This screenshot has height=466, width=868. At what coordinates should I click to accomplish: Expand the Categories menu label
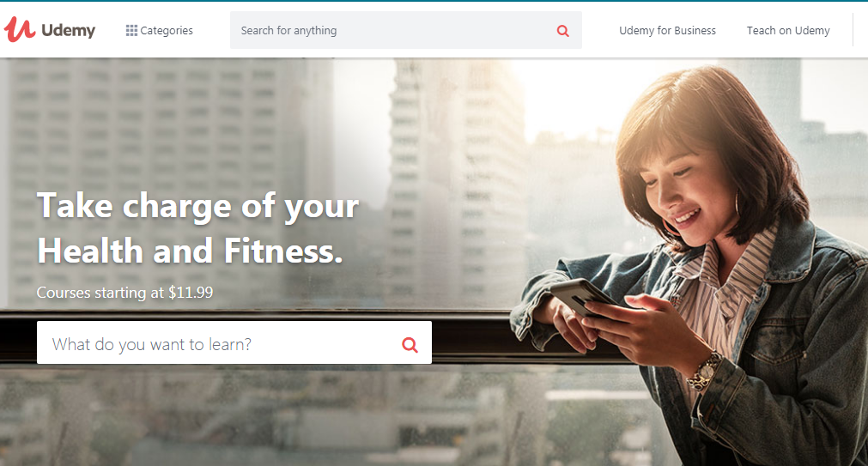pos(167,30)
